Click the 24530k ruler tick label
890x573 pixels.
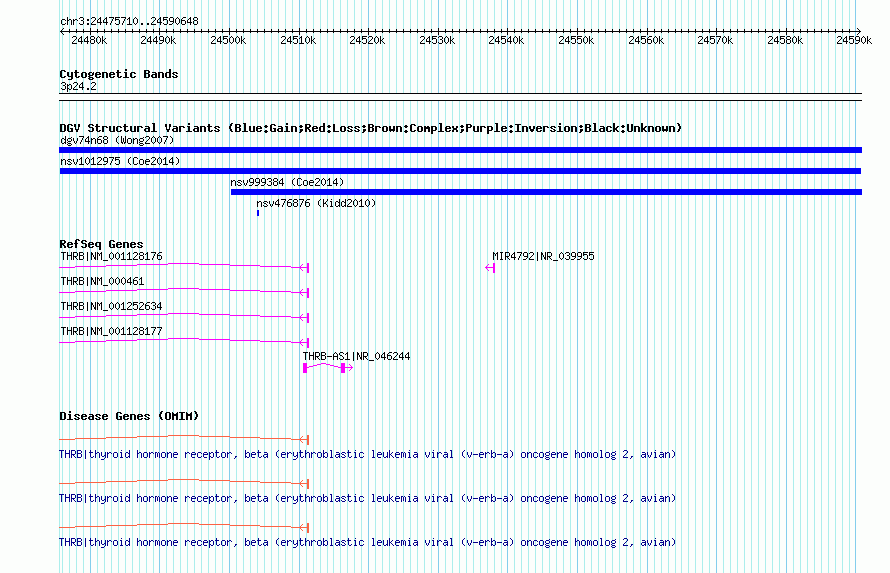(436, 40)
